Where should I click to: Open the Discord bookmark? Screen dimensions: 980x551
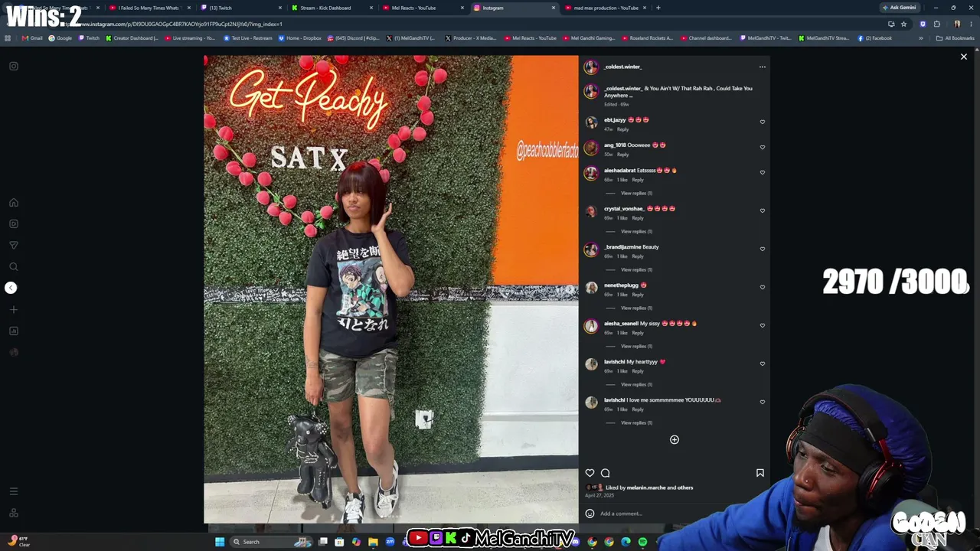(354, 38)
